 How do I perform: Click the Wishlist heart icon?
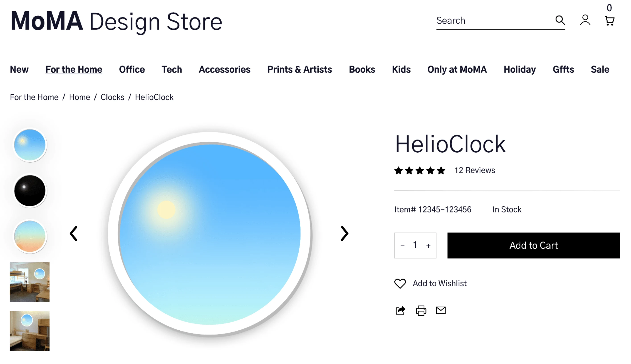click(399, 283)
